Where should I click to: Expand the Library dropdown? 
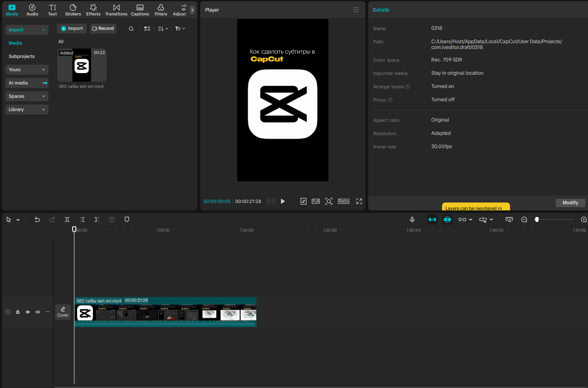tap(27, 110)
